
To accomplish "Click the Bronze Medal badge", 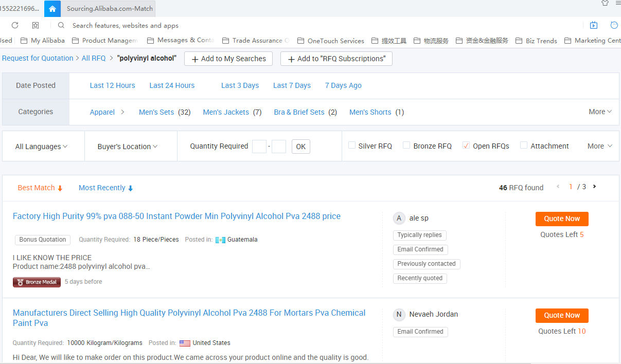I will [x=37, y=282].
